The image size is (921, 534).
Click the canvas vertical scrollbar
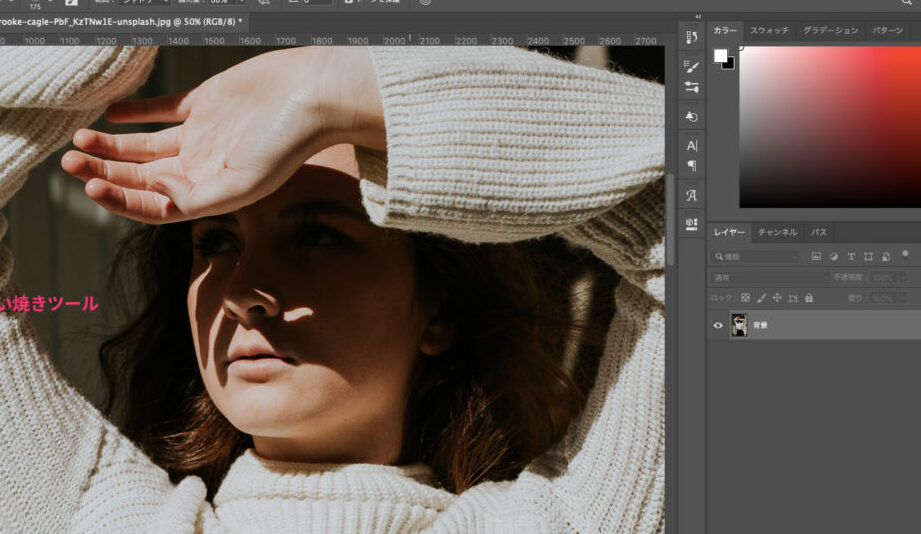pos(670,220)
